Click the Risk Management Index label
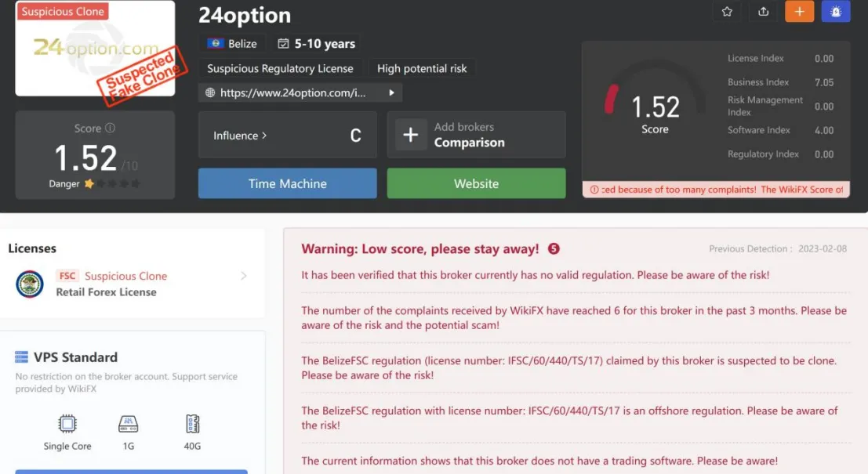 (x=765, y=106)
